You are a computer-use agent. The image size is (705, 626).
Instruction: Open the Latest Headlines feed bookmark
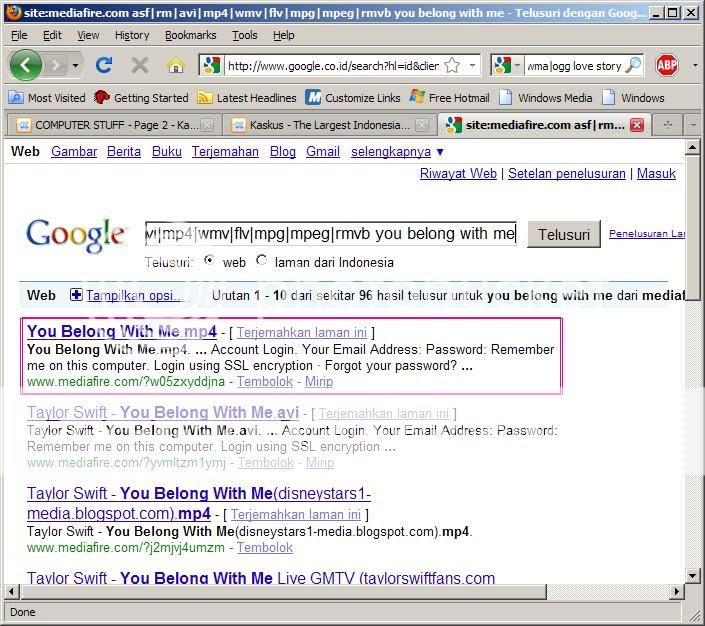click(247, 98)
